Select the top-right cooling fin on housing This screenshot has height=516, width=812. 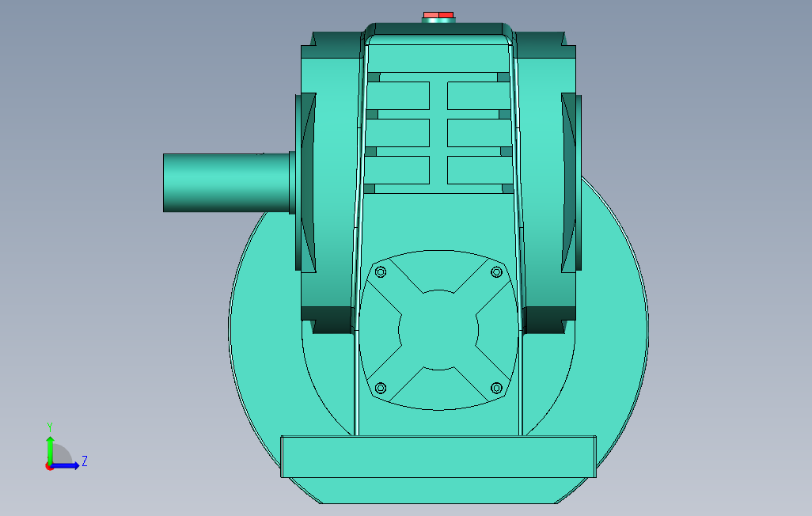(479, 96)
